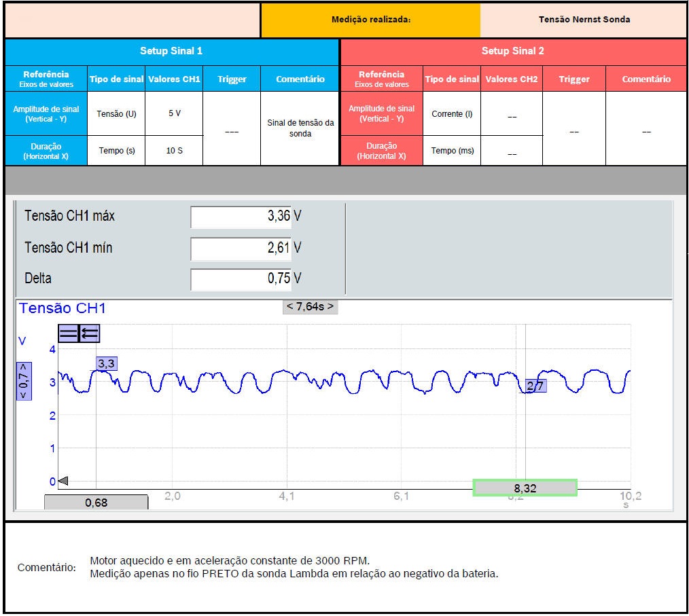The height and width of the screenshot is (616, 689).
Task: Click the horizontal cursor lines icon
Action: click(69, 333)
